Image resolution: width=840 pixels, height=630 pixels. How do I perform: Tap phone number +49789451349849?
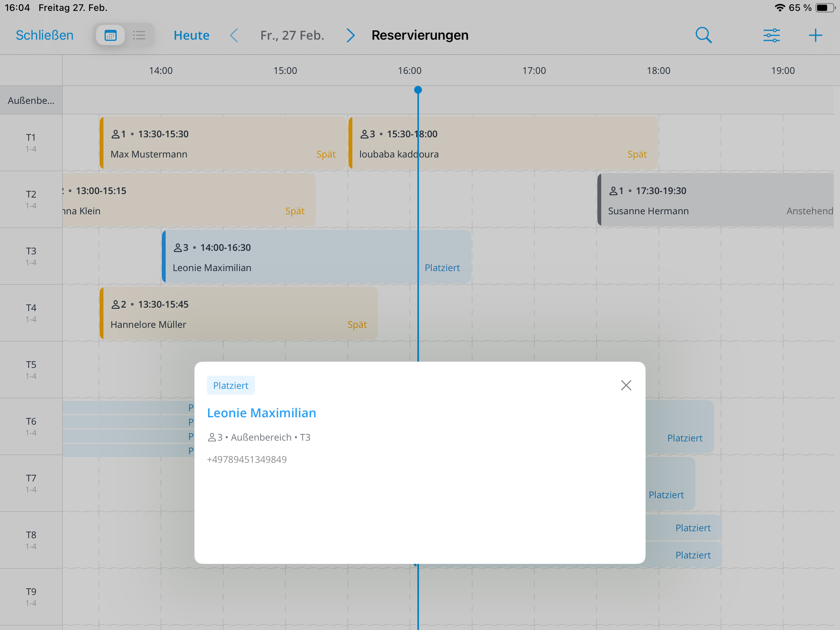point(247,460)
